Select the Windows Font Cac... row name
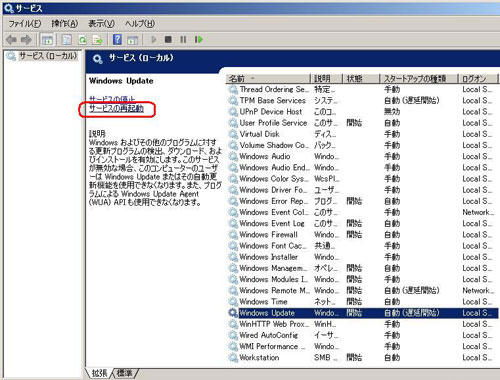The width and height of the screenshot is (500, 380). pyautogui.click(x=273, y=246)
